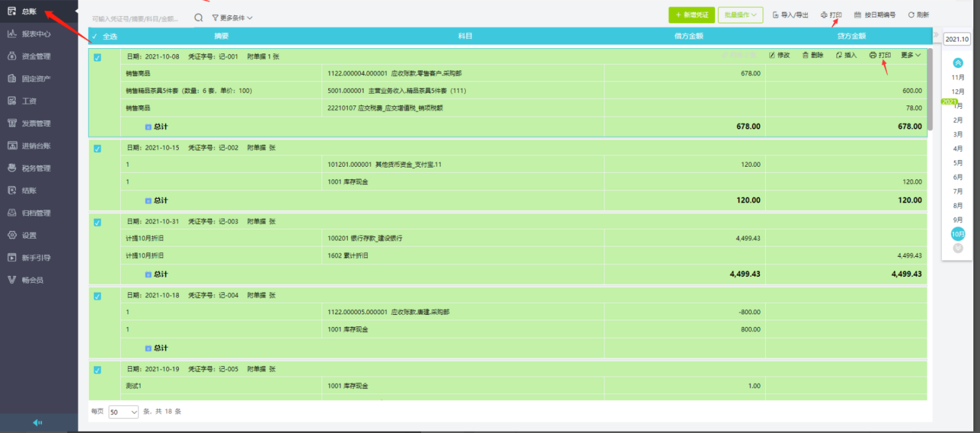Open the 每页 50 page-size dropdown
Image resolution: width=980 pixels, height=433 pixels.
(123, 412)
